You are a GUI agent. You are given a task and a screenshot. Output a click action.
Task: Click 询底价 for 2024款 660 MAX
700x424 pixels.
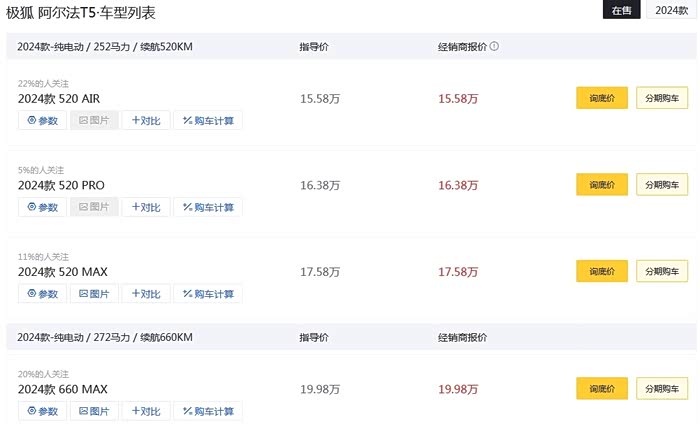[602, 388]
